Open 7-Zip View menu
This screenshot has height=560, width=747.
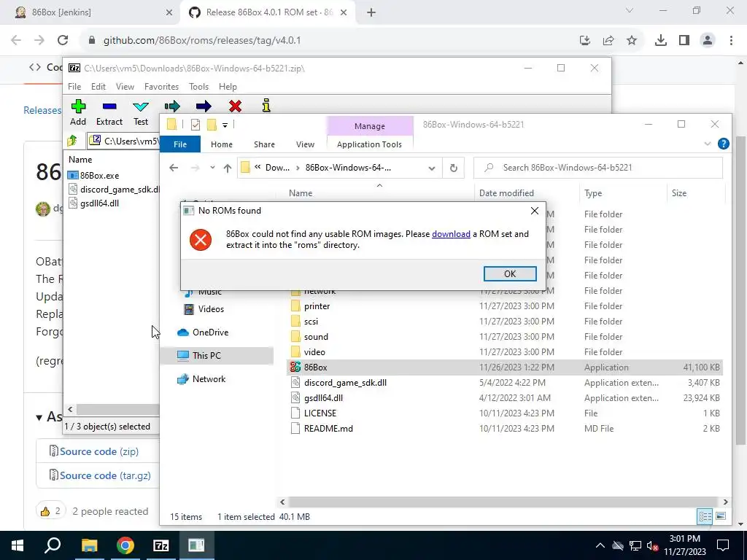click(125, 87)
